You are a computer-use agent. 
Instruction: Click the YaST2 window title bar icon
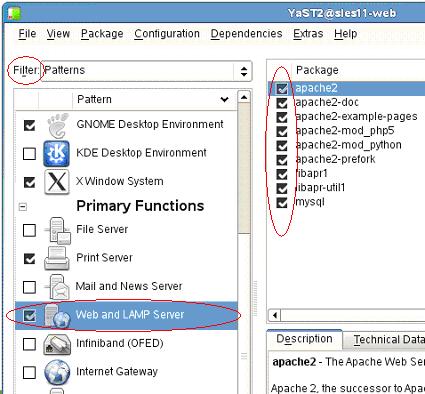tap(14, 13)
